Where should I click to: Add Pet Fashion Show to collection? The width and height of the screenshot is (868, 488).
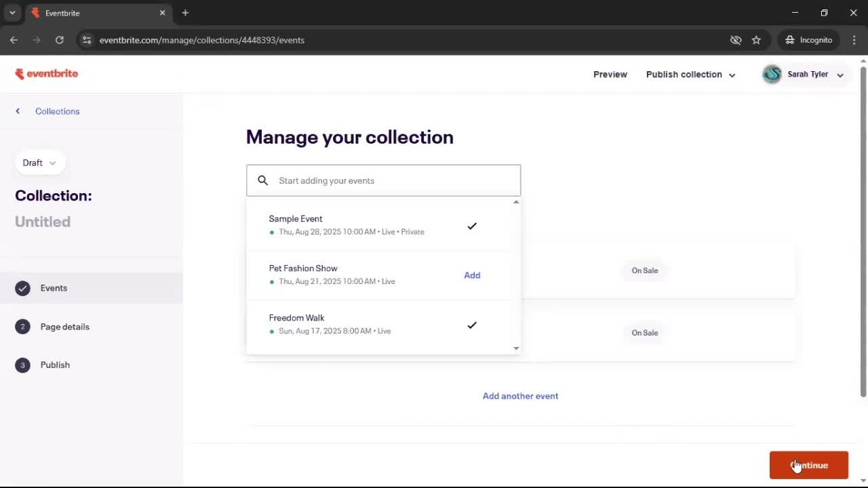click(x=472, y=275)
